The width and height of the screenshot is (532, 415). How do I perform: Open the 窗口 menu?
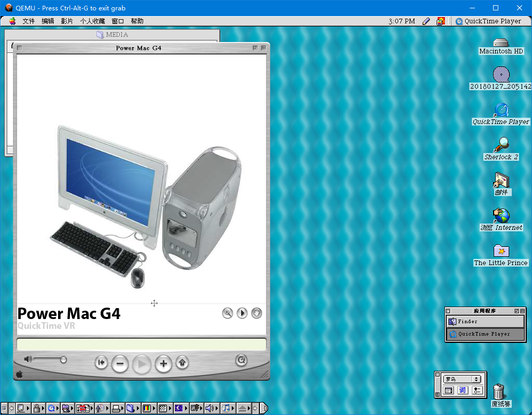click(x=118, y=21)
